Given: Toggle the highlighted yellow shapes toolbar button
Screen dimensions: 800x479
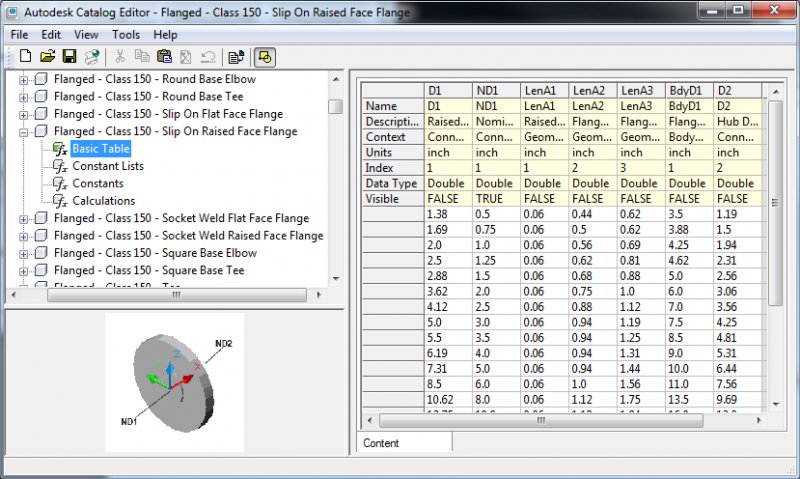Looking at the screenshot, I should [x=264, y=57].
